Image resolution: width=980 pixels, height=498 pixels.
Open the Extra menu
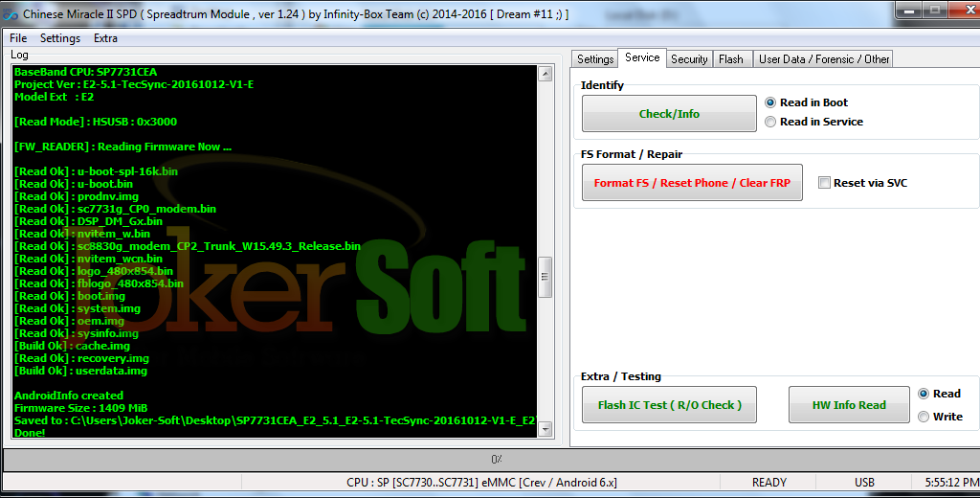tap(105, 38)
